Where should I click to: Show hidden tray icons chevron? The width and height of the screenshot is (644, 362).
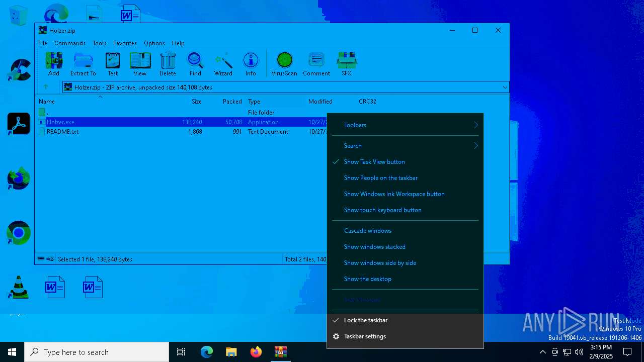pos(542,352)
